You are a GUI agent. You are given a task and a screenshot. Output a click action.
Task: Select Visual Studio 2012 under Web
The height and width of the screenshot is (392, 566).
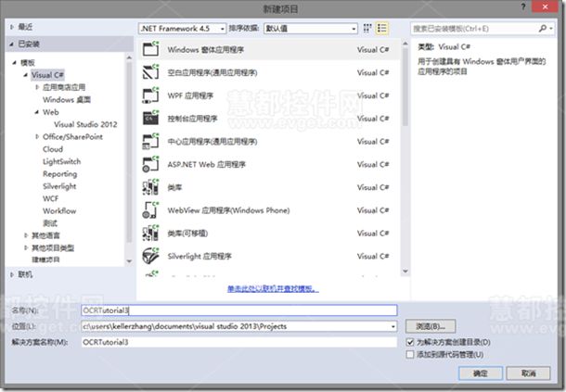point(85,124)
